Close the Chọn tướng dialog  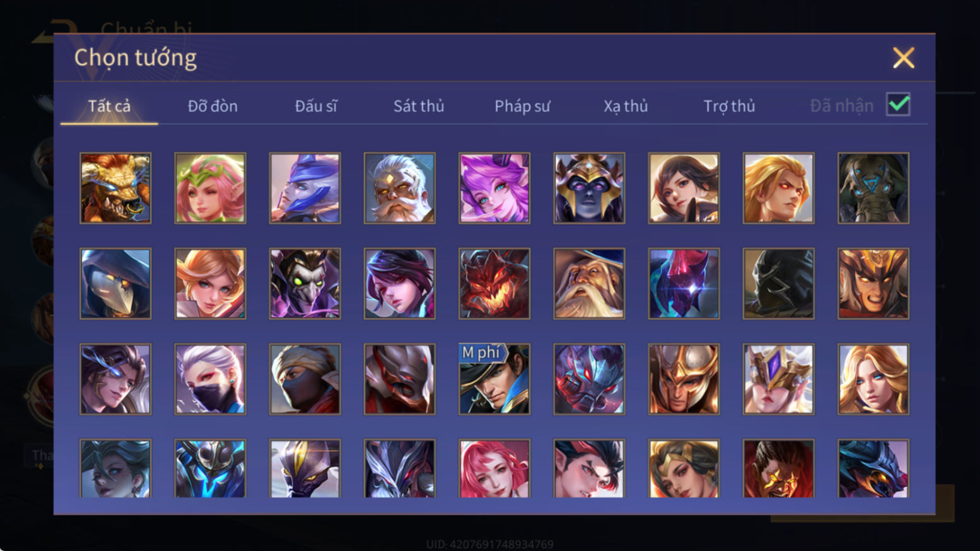(904, 58)
